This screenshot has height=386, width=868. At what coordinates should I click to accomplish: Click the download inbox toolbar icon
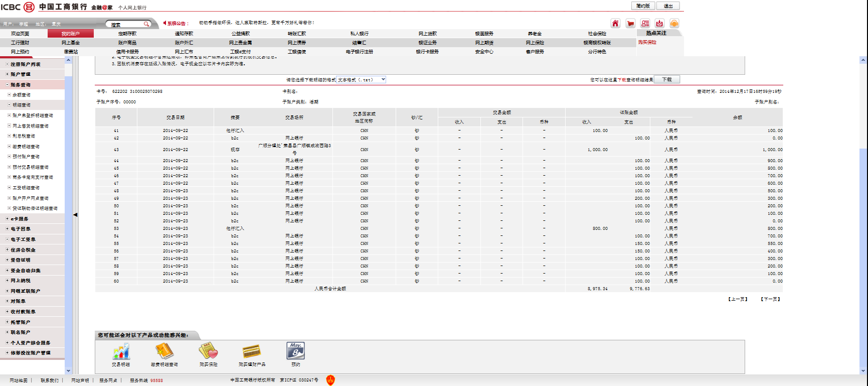click(x=659, y=24)
